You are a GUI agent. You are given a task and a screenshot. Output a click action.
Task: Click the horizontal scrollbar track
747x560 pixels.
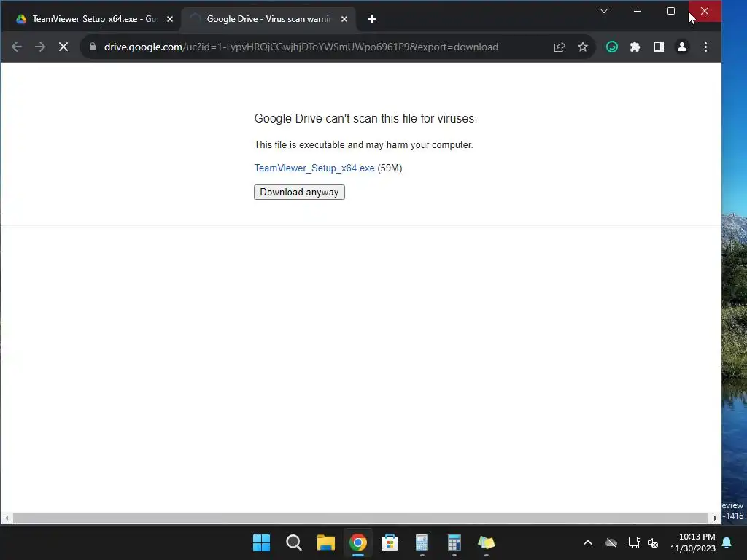[360, 518]
